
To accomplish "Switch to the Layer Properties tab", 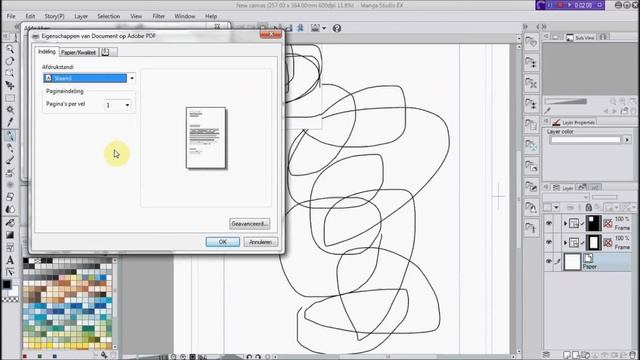I will [x=573, y=122].
